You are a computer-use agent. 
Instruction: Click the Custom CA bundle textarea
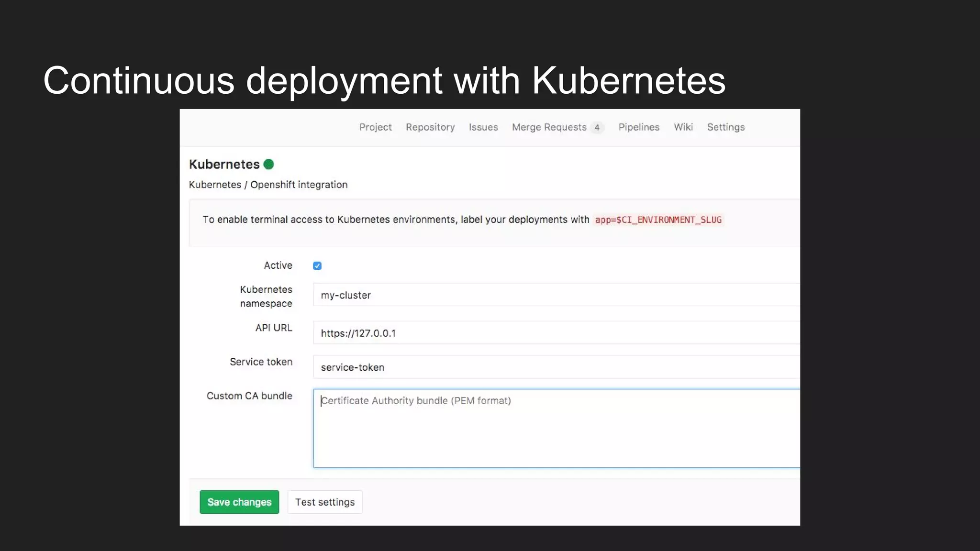click(x=557, y=429)
